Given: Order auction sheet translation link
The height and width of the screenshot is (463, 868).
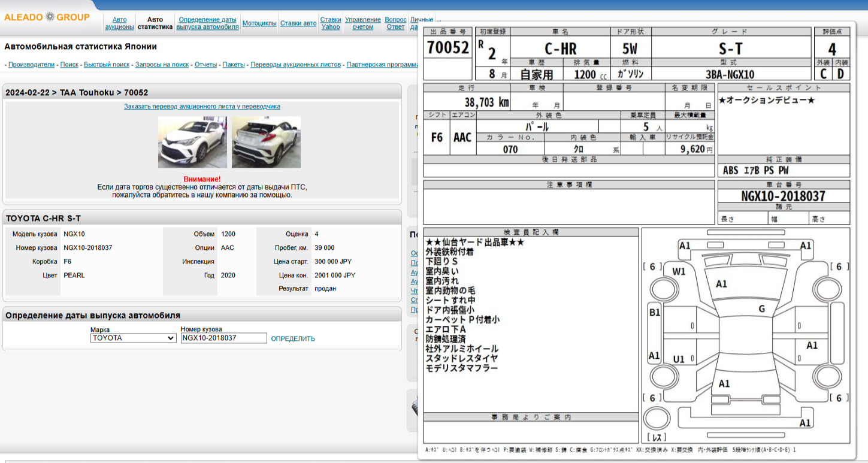Looking at the screenshot, I should click(202, 107).
